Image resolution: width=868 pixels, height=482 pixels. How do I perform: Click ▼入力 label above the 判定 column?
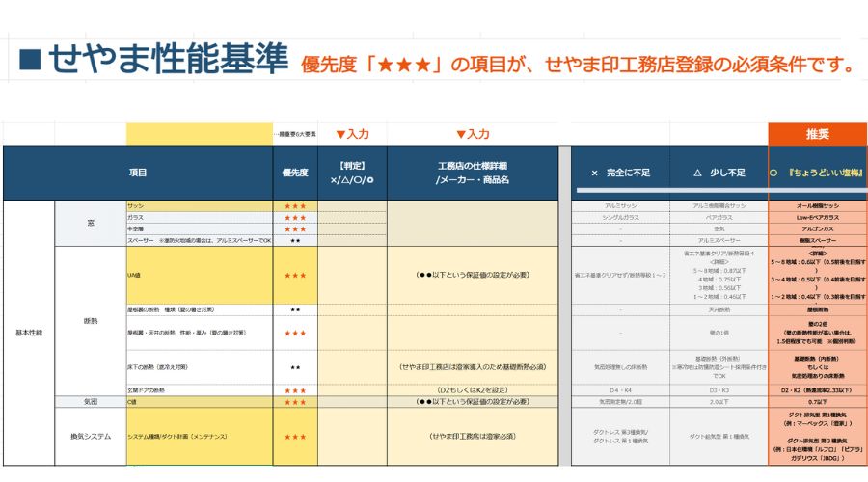coord(352,134)
